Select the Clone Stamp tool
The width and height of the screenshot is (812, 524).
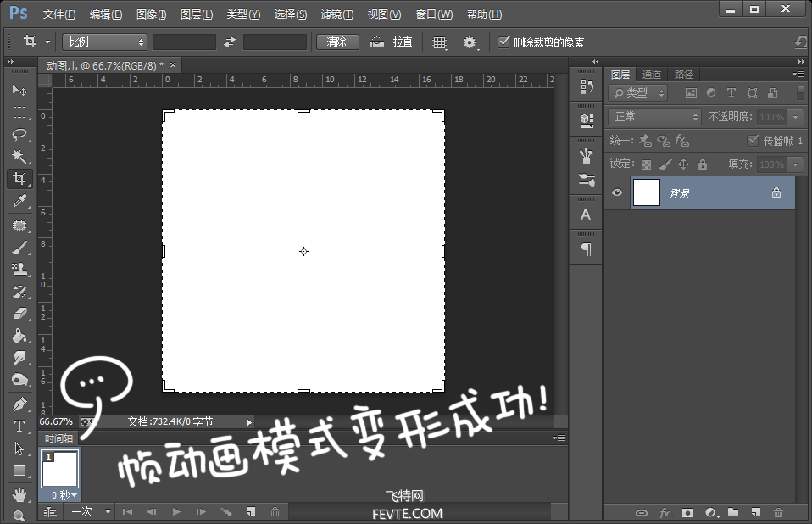[x=19, y=270]
